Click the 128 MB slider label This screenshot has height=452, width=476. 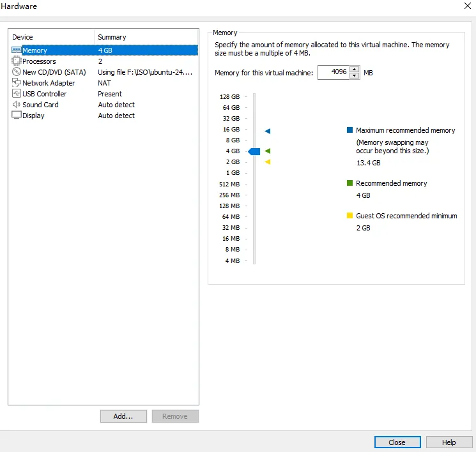(229, 206)
